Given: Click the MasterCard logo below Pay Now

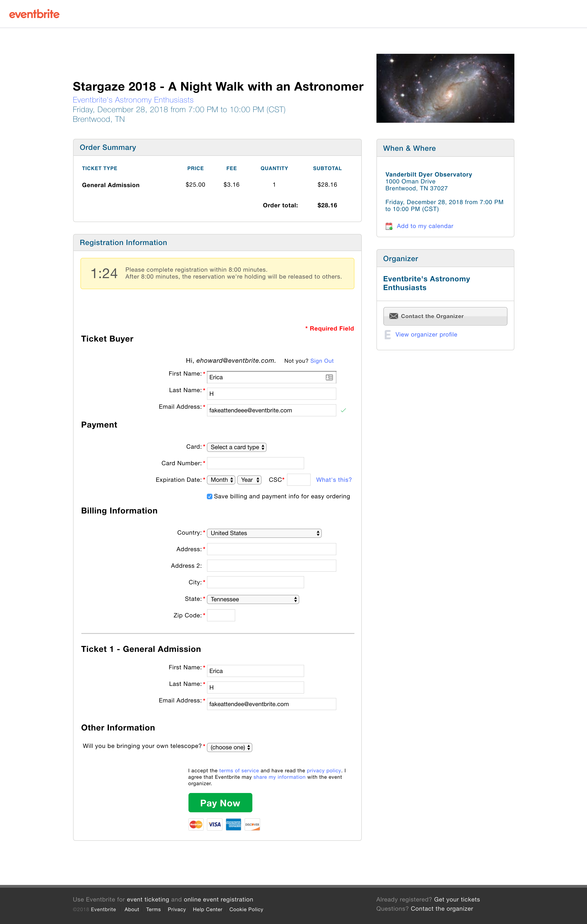Looking at the screenshot, I should point(196,824).
